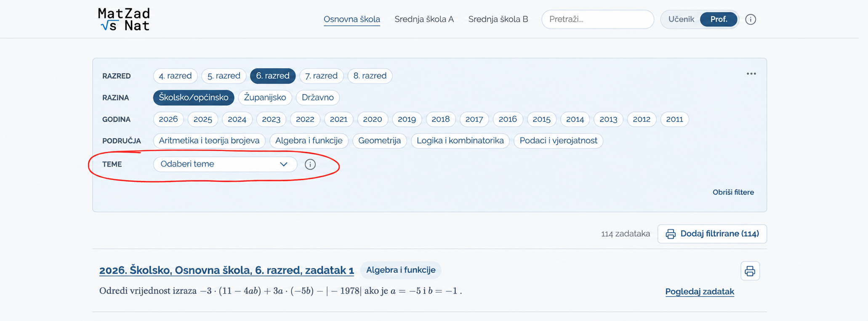This screenshot has width=868, height=321.
Task: Select the Županijsko level filter
Action: pos(265,98)
